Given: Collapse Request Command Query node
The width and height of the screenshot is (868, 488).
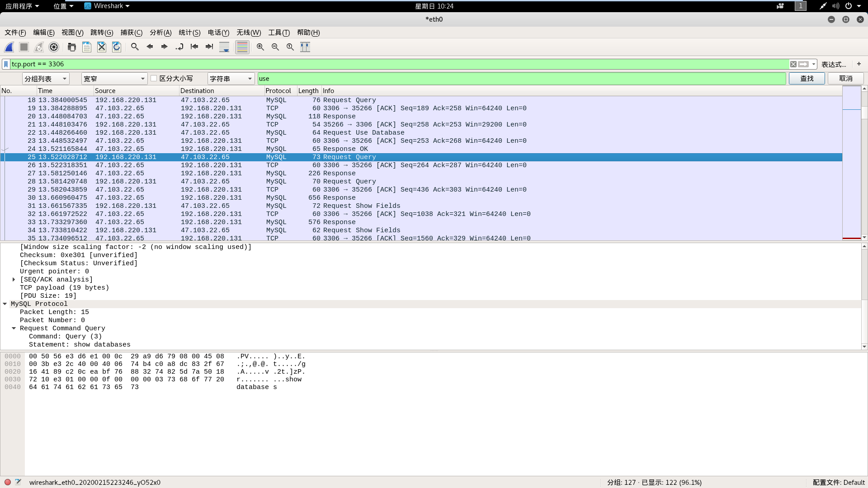Looking at the screenshot, I should tap(14, 328).
